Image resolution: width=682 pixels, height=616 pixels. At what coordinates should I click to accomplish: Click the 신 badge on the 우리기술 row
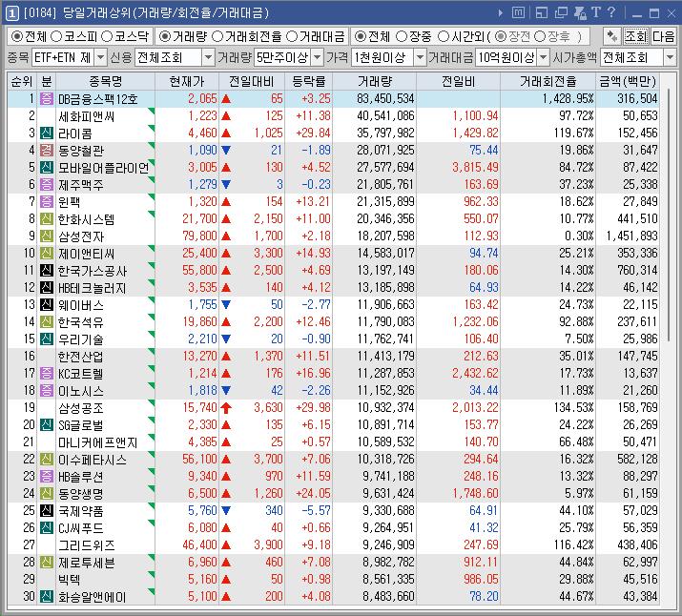pos(46,339)
